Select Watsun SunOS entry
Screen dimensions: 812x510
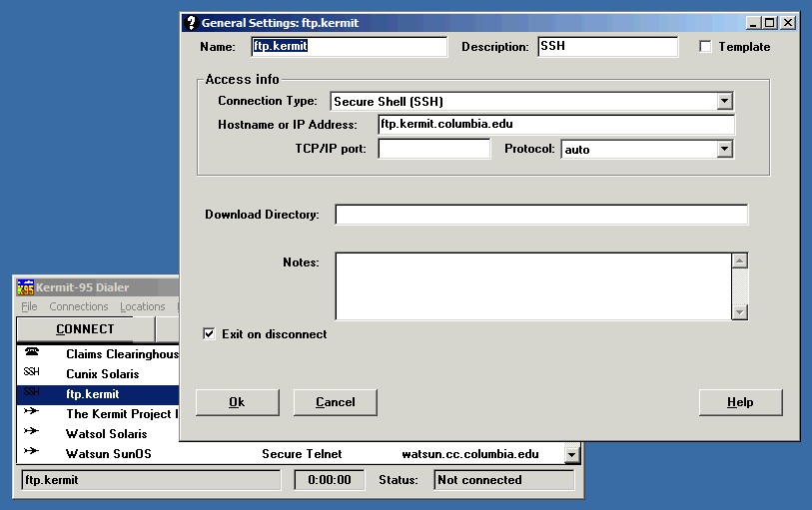tap(108, 454)
